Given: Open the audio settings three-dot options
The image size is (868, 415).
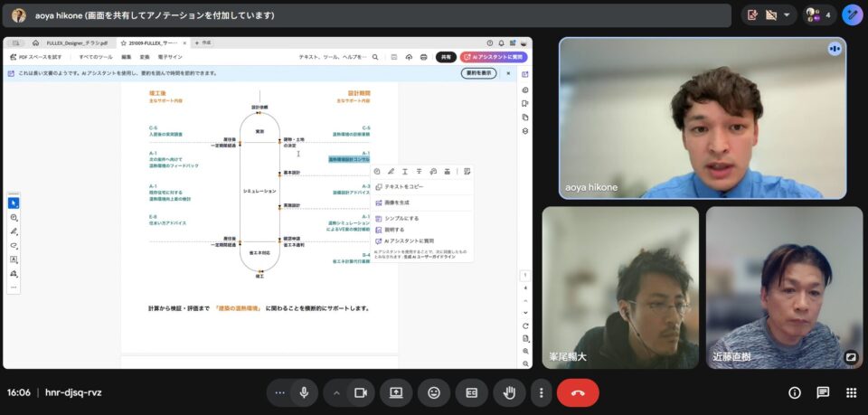Looking at the screenshot, I should coord(280,392).
